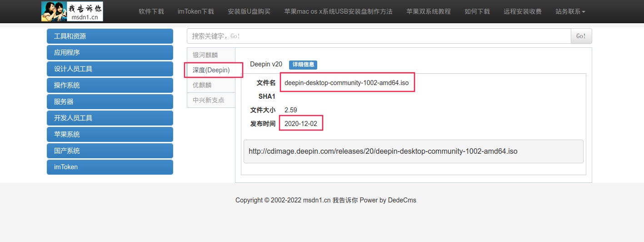This screenshot has width=644, height=242.
Task: Expand the 国产系统 sidebar category
Action: coord(110,151)
